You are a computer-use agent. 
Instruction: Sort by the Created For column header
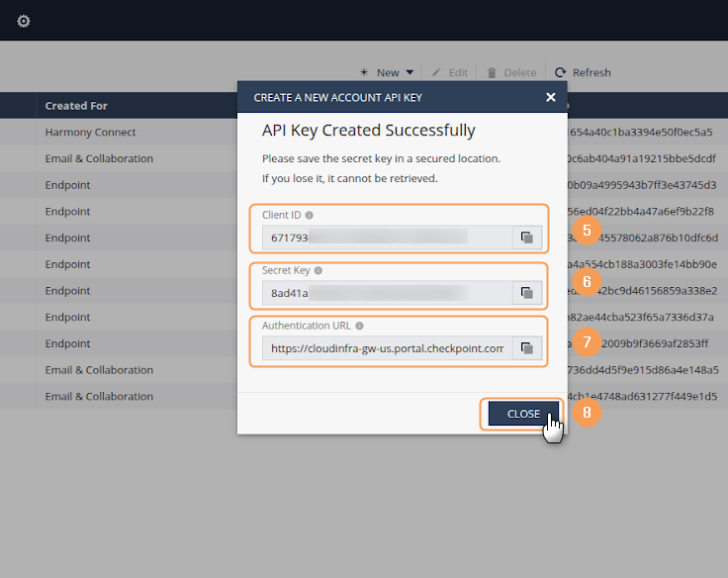(76, 106)
